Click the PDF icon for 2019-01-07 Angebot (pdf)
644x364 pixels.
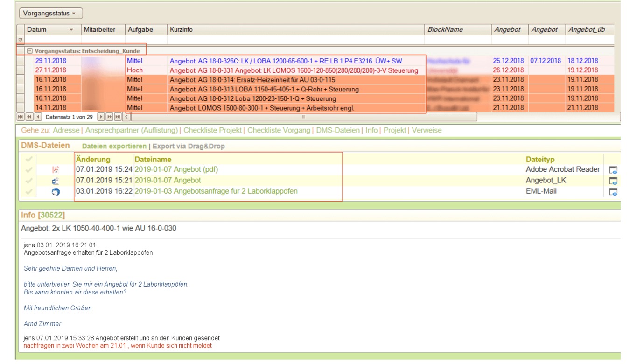[56, 170]
